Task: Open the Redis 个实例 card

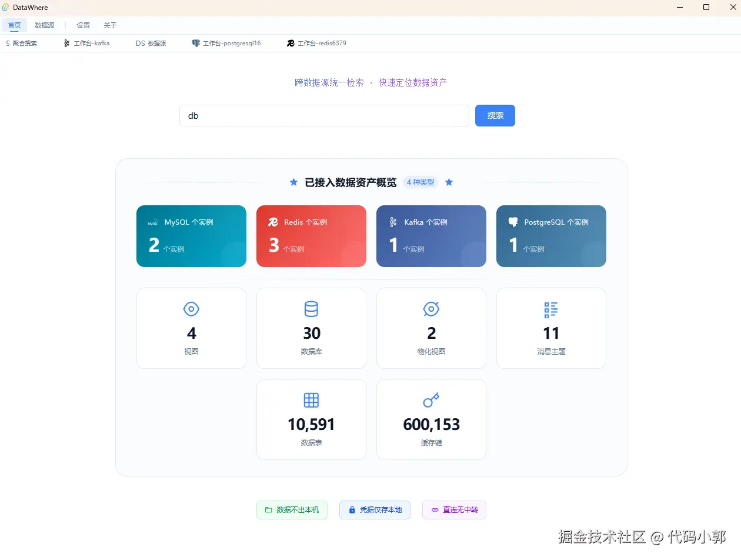Action: pos(311,236)
